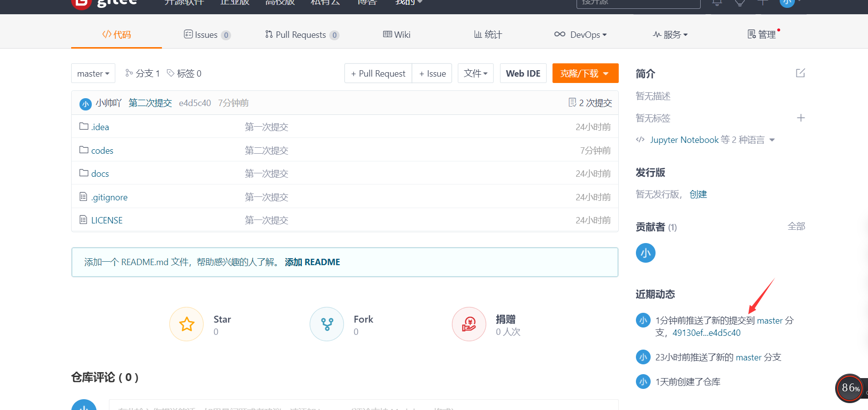Star the repository with star icon
This screenshot has width=868, height=410.
(x=186, y=324)
